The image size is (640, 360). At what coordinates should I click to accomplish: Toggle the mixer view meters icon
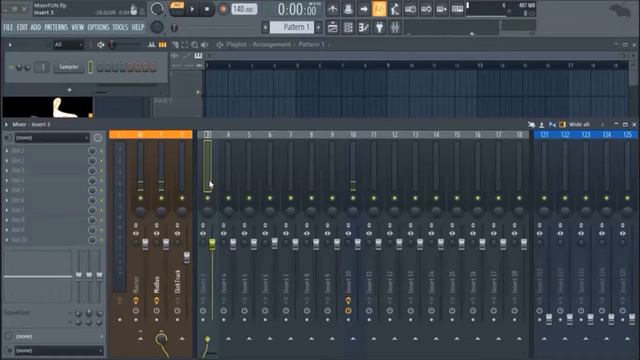click(x=562, y=124)
